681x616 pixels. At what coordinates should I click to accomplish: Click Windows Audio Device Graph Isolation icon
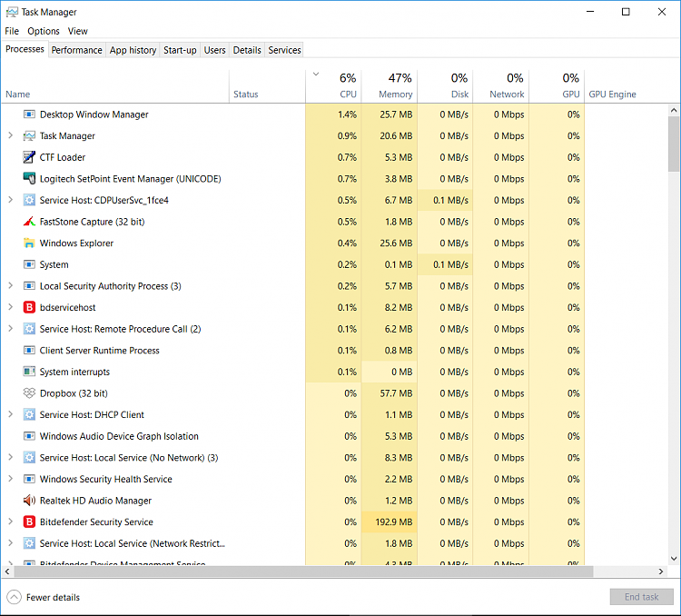[x=29, y=436]
